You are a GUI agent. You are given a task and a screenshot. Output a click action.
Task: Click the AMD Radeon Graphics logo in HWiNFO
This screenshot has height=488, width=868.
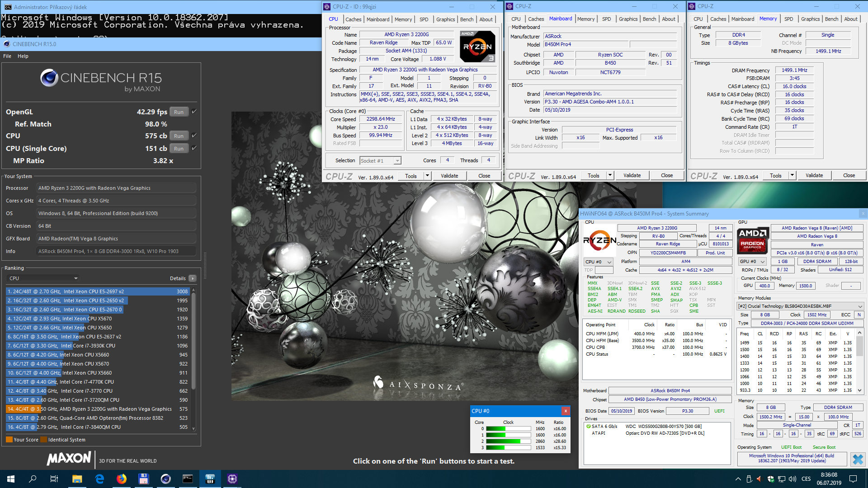click(753, 240)
